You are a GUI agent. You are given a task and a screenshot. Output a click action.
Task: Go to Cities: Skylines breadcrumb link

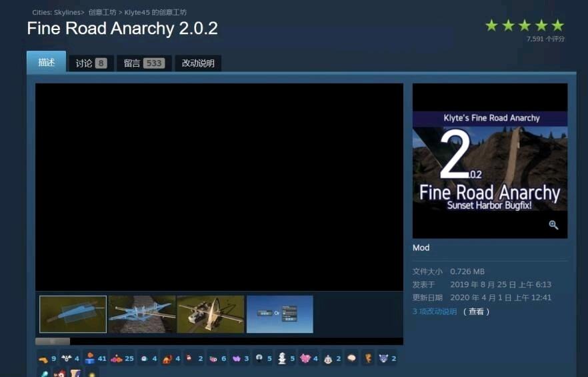[x=56, y=13]
